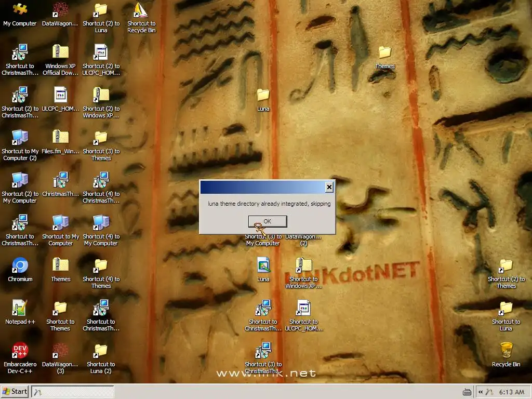Screen dimensions: 532x399
Task: Select the Shortcut to Themes folder icon
Action: pos(60,315)
